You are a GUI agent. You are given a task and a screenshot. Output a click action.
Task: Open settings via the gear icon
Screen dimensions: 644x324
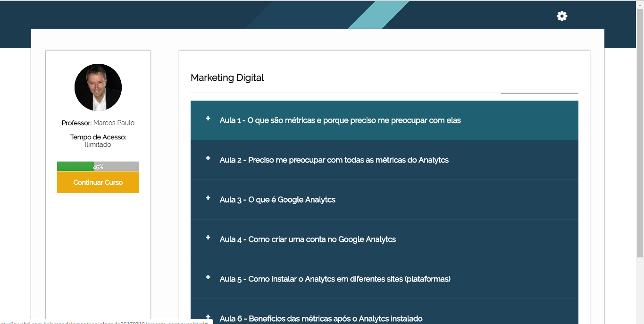pyautogui.click(x=561, y=17)
